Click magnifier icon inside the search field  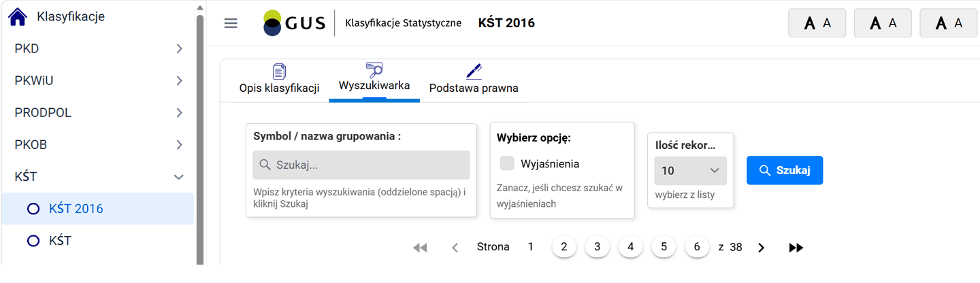(265, 165)
